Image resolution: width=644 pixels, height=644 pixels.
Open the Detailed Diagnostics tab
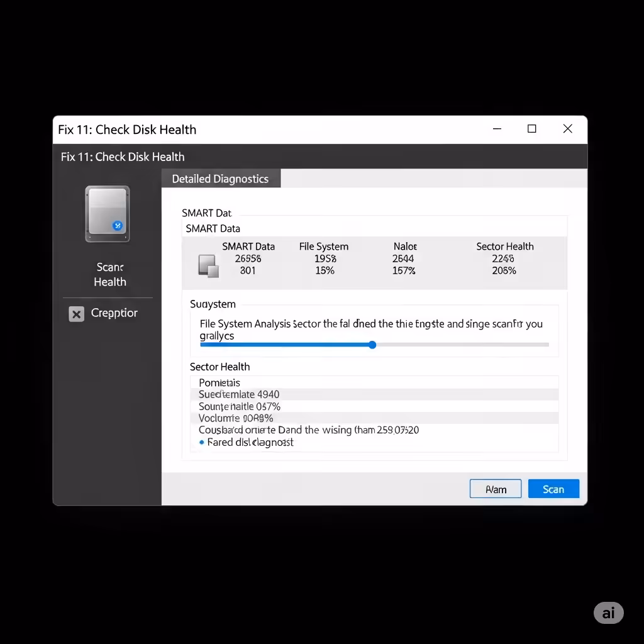pos(221,179)
